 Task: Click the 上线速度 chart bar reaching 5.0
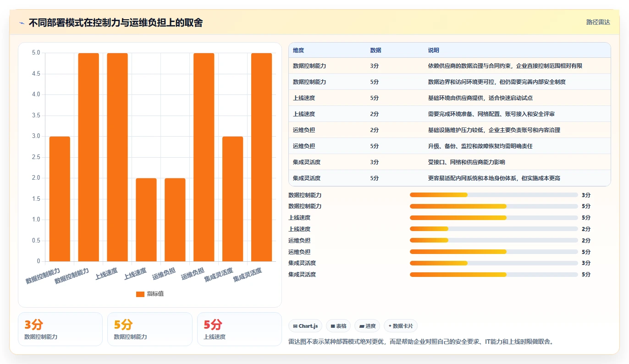coord(117,157)
